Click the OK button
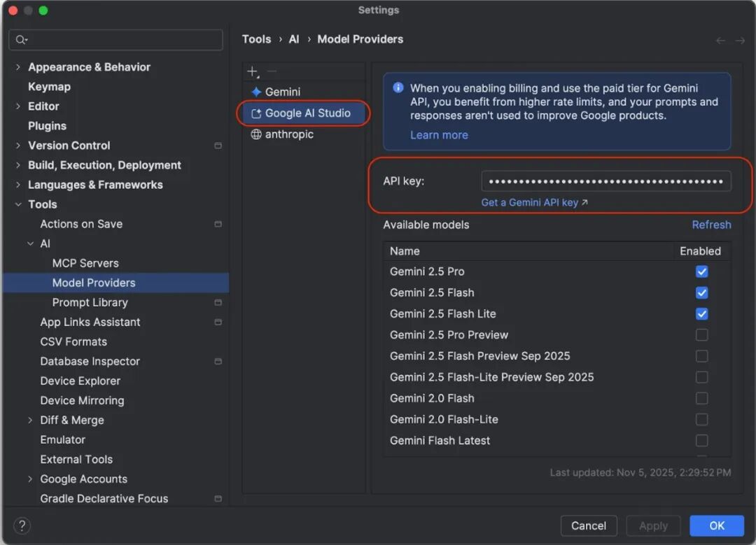756x545 pixels. (717, 525)
